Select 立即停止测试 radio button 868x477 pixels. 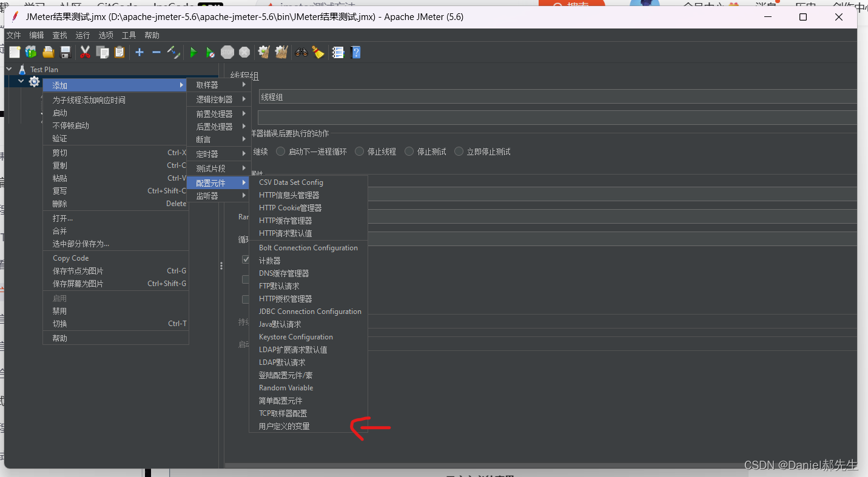coord(459,152)
